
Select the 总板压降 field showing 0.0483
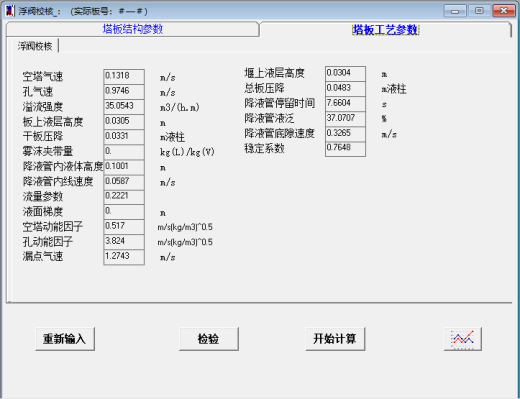345,88
